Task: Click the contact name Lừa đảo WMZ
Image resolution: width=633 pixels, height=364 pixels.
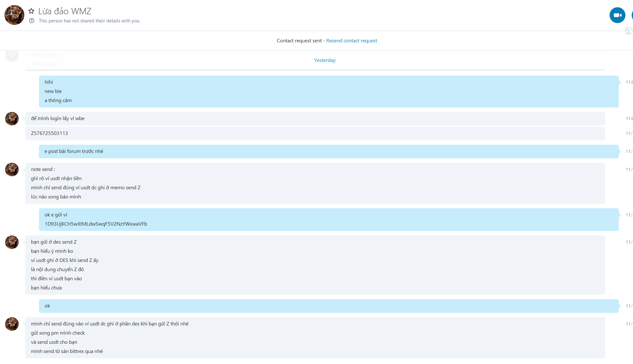Action: (x=65, y=11)
